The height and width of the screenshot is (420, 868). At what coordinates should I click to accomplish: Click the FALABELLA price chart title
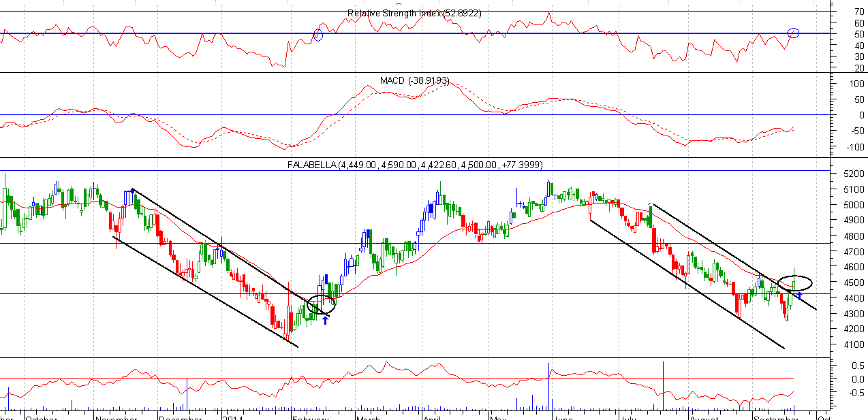click(x=414, y=165)
